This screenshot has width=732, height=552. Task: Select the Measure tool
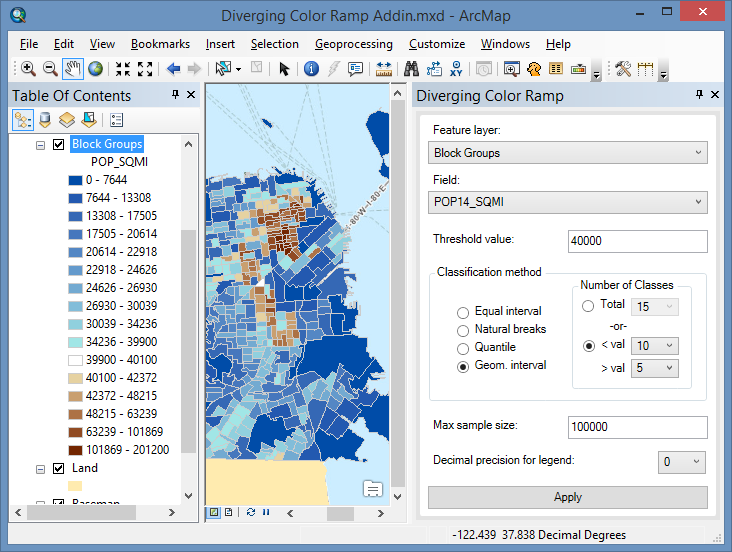[383, 69]
